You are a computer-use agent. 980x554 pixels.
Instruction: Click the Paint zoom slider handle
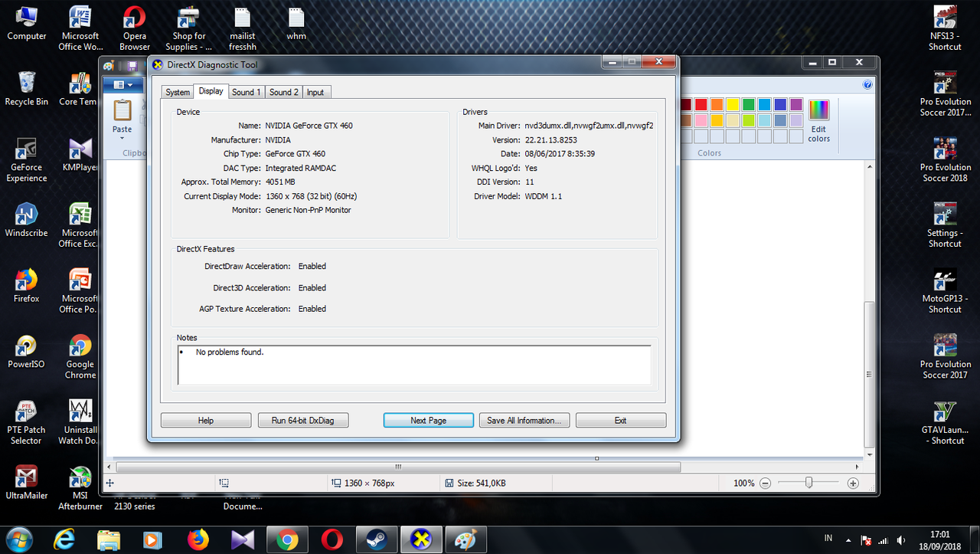click(x=808, y=483)
